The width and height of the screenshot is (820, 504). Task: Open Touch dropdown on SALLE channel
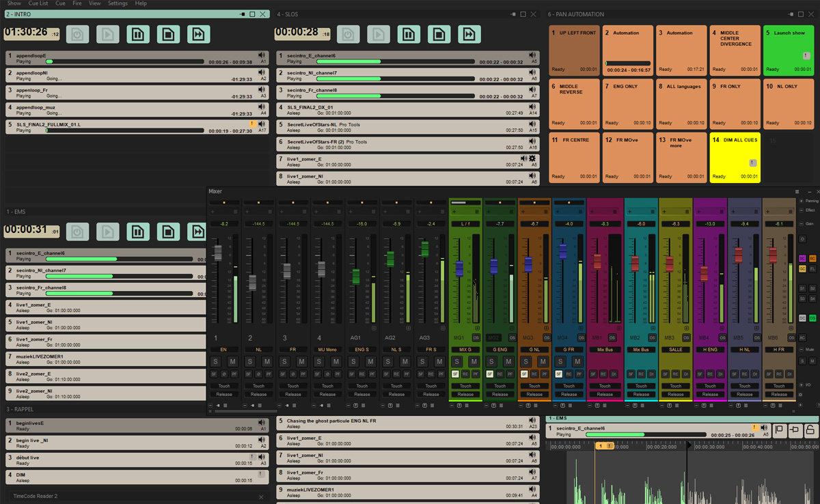[x=676, y=386]
